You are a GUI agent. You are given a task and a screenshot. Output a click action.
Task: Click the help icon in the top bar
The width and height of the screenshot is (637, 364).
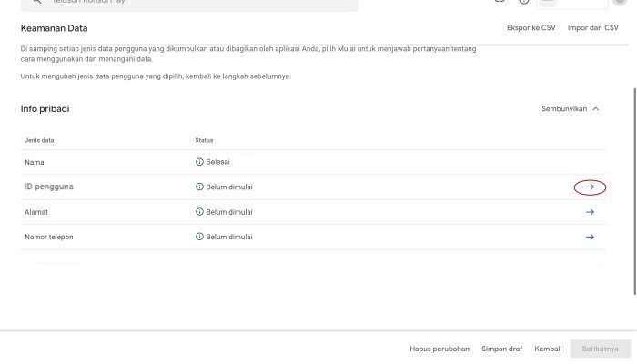coord(524,1)
